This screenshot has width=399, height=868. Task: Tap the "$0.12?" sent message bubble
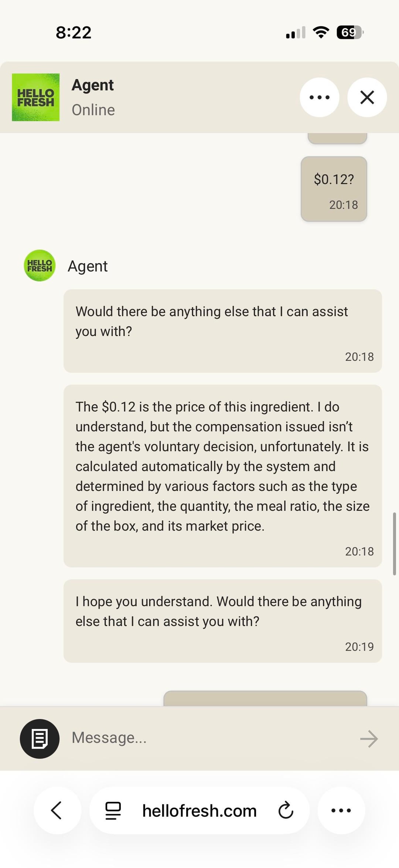pyautogui.click(x=334, y=189)
